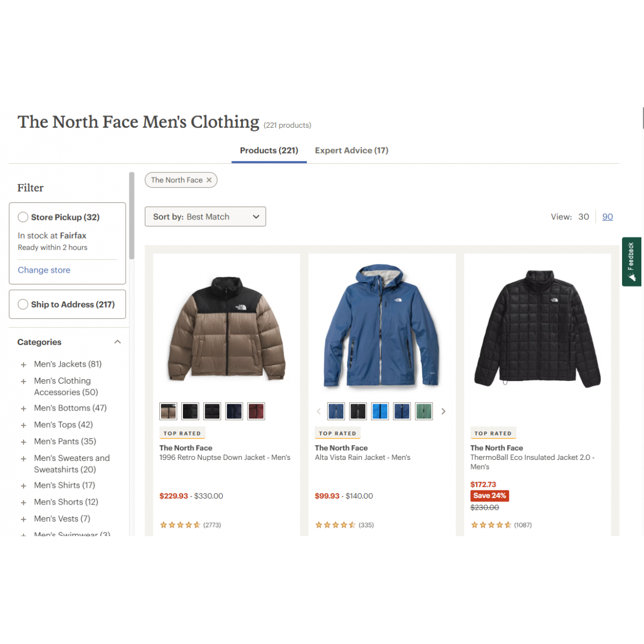Open the Sort by Best Match dropdown
This screenshot has height=644, width=644.
point(206,217)
